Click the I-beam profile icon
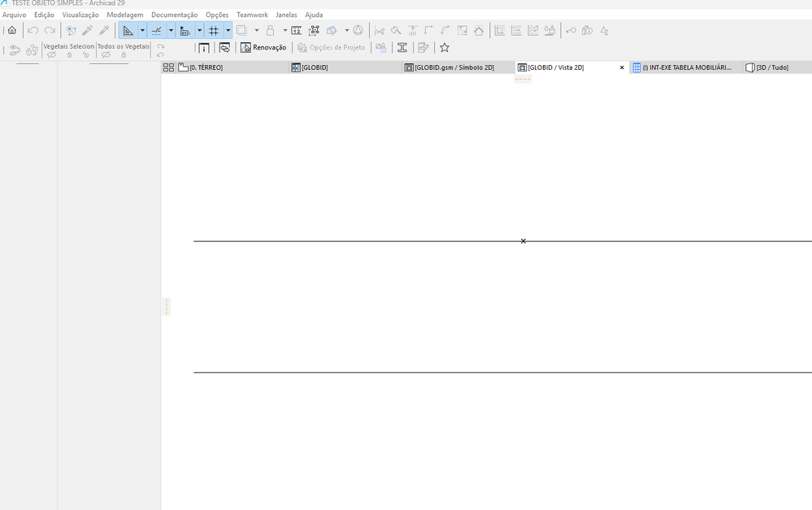 [x=402, y=48]
